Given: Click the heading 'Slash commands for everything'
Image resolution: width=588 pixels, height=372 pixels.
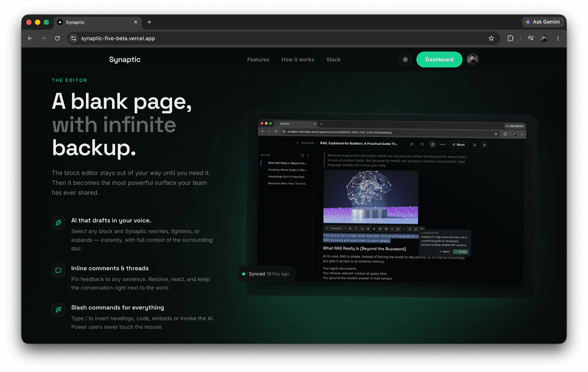Looking at the screenshot, I should click(x=118, y=308).
